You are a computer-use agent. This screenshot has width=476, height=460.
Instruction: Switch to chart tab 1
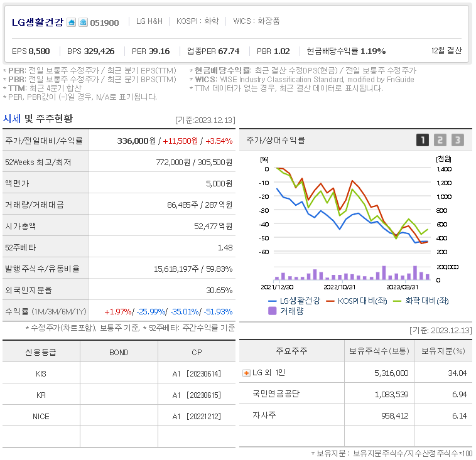[422, 140]
